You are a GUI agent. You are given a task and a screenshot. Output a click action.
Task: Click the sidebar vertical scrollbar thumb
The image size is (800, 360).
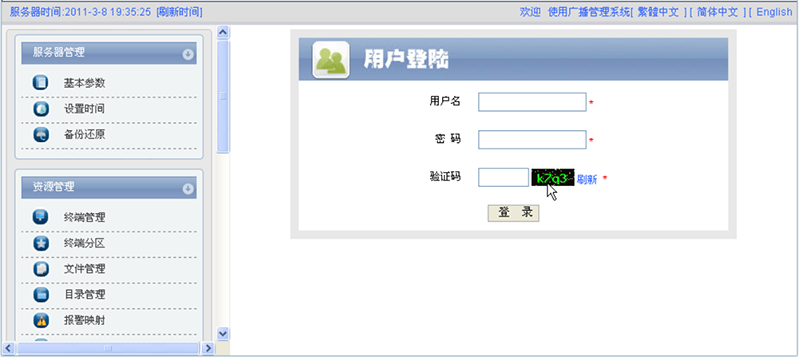pyautogui.click(x=223, y=96)
